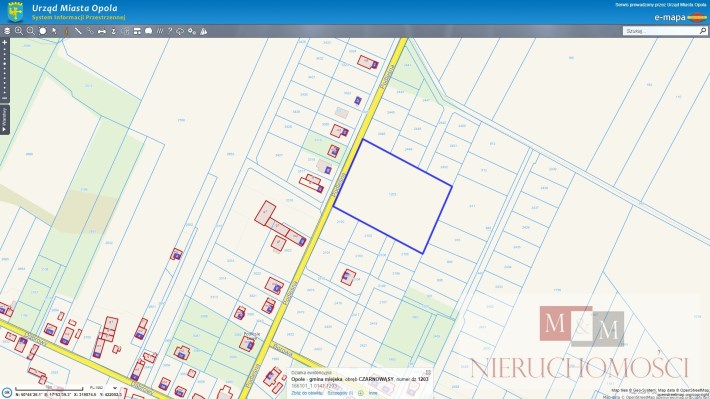This screenshot has height=399, width=710.
Task: Activate the horizontal distance measure tool
Action: click(101, 31)
